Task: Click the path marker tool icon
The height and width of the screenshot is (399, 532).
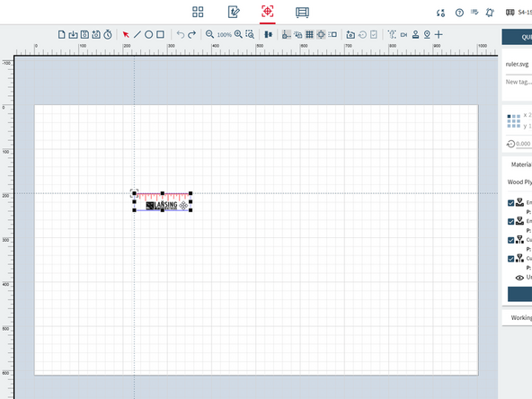Action: (392, 34)
